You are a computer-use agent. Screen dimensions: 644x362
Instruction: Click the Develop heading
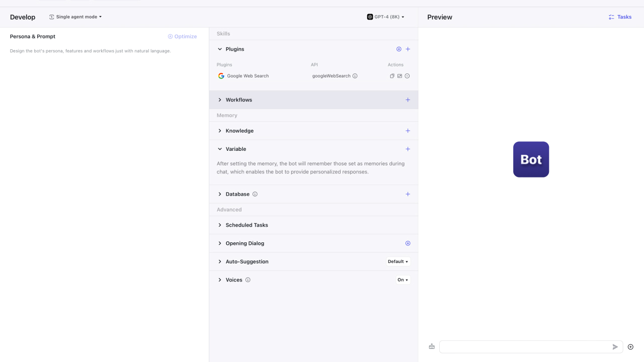23,17
